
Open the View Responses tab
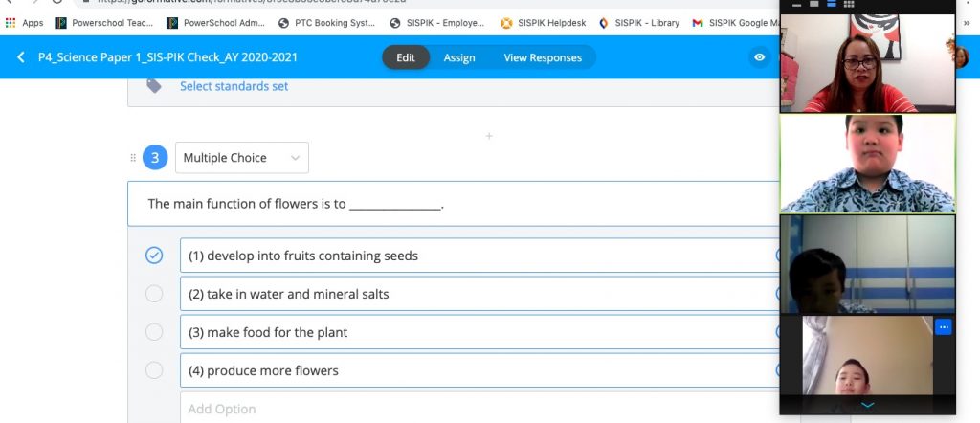tap(543, 57)
